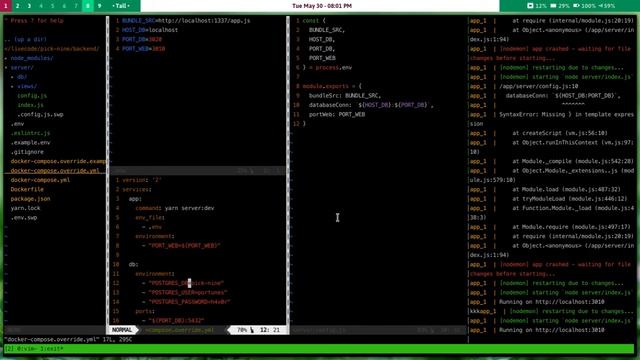
Task: Click the '.. (up a dir)' entry
Action: pyautogui.click(x=25, y=39)
